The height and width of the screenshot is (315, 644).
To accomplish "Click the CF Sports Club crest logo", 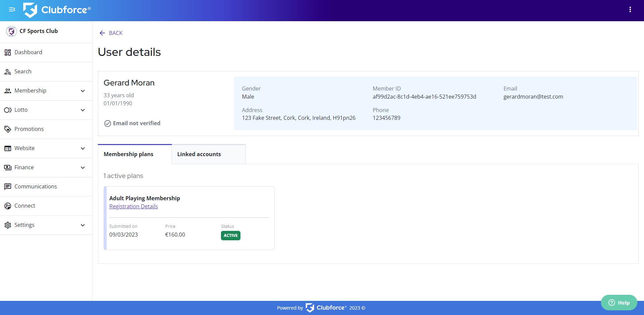I will pos(11,31).
